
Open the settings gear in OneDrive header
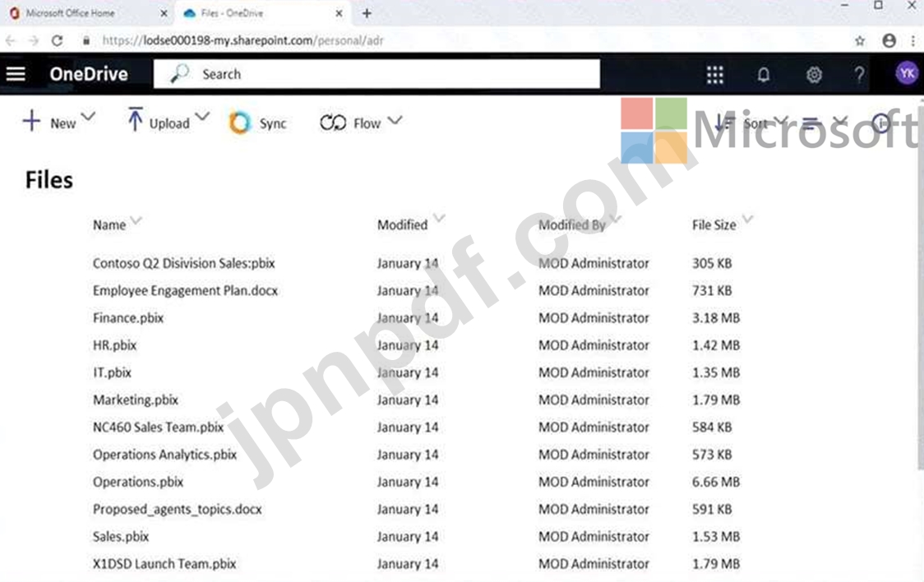pyautogui.click(x=814, y=74)
